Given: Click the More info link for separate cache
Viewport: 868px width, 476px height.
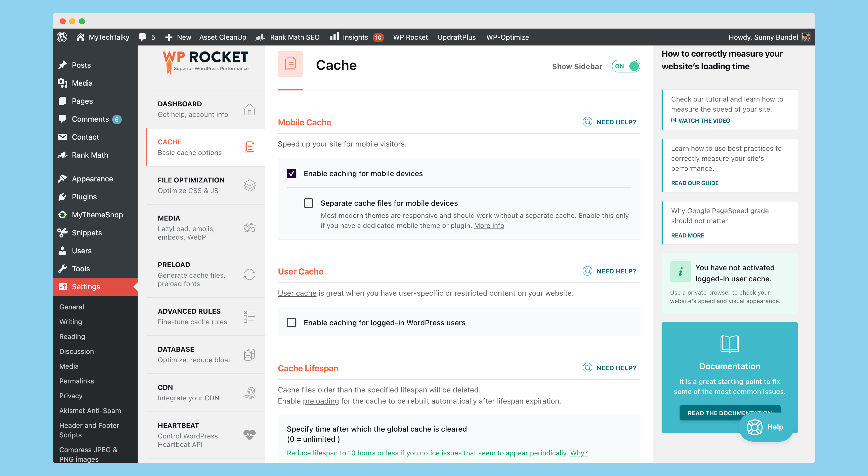Looking at the screenshot, I should pyautogui.click(x=488, y=225).
